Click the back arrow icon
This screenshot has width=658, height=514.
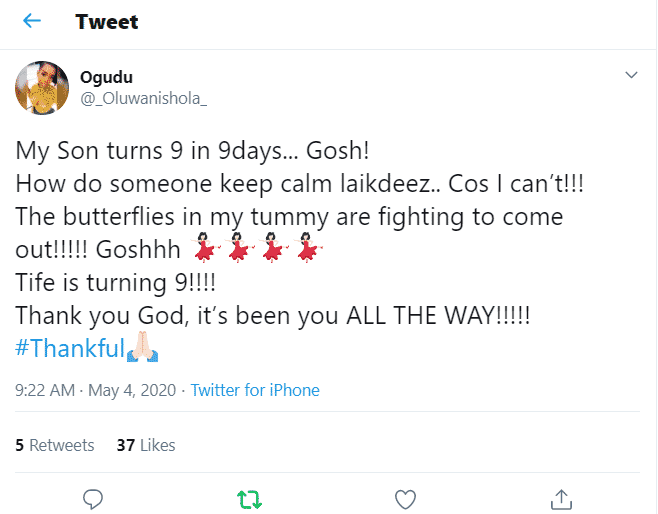coord(31,21)
